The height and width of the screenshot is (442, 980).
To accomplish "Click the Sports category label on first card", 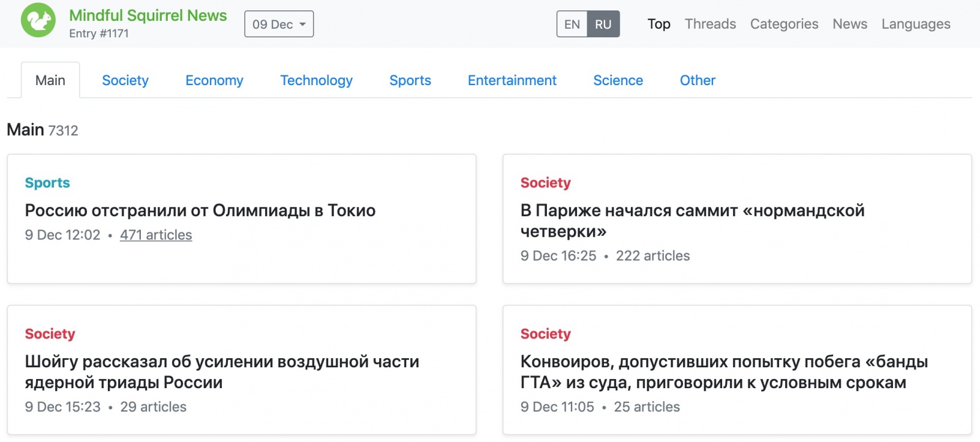I will (x=47, y=183).
